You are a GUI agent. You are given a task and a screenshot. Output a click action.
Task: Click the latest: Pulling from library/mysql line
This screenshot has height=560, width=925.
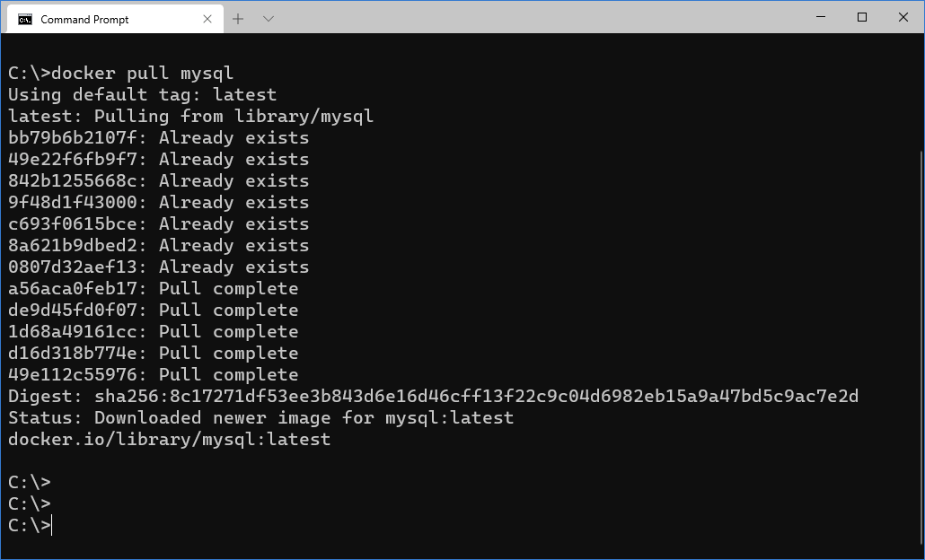pyautogui.click(x=190, y=116)
